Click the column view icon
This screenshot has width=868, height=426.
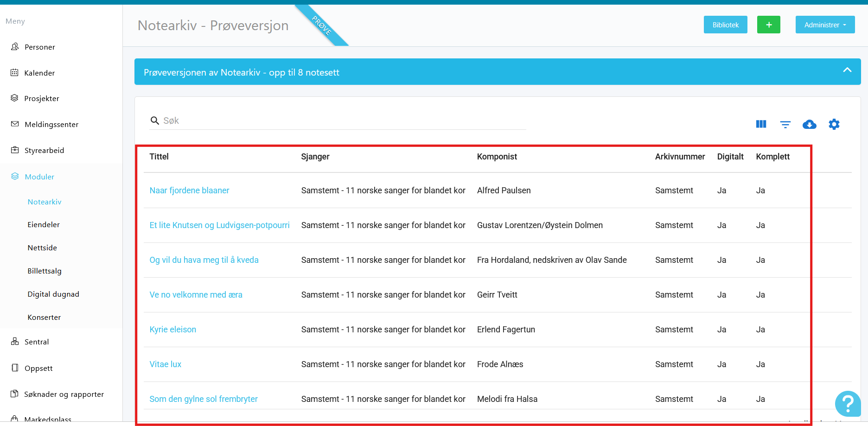point(761,124)
